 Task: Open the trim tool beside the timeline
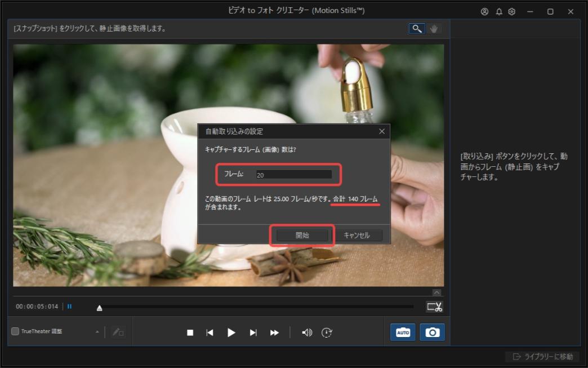[435, 307]
